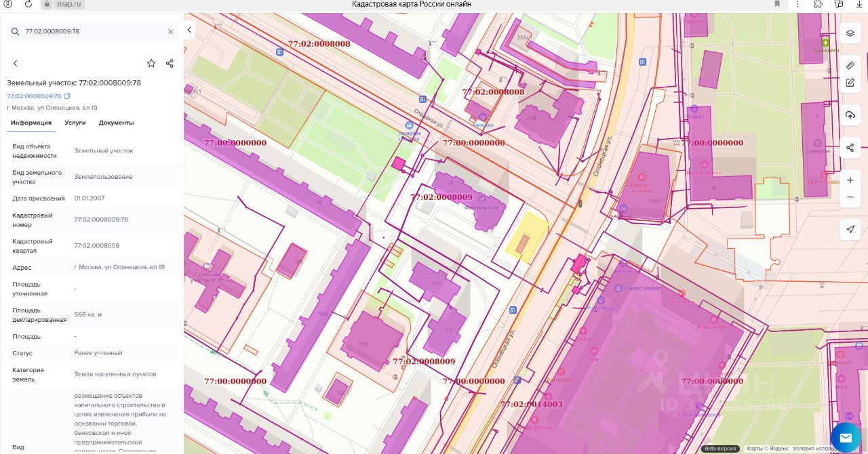868x454 pixels.
Task: Bookmark page in browser toolbar
Action: [777, 4]
